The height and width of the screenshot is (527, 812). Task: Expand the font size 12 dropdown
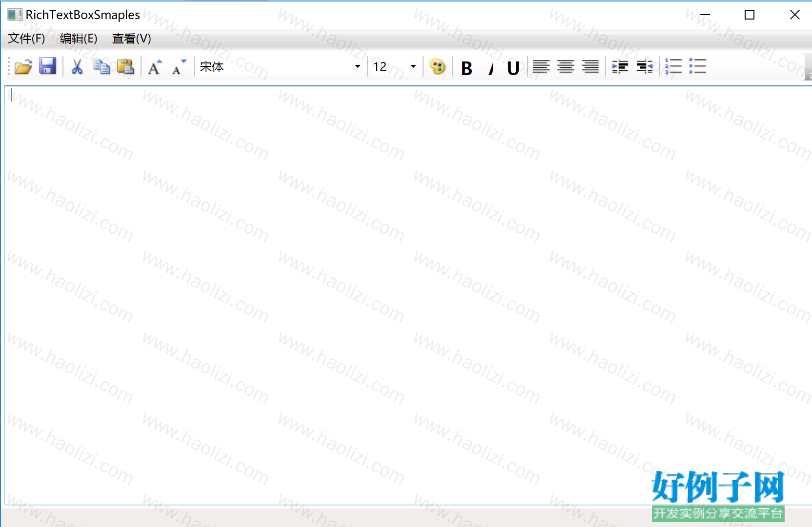pos(413,66)
